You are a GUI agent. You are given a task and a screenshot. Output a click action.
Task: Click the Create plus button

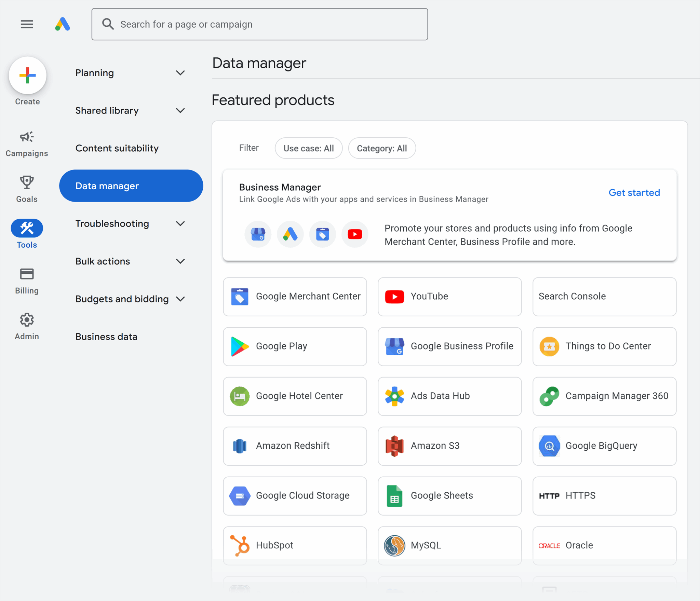click(x=28, y=76)
